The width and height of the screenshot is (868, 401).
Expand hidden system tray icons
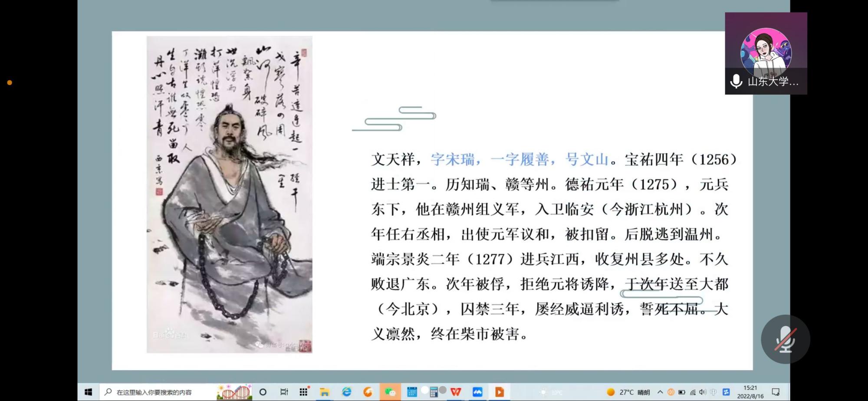point(660,392)
